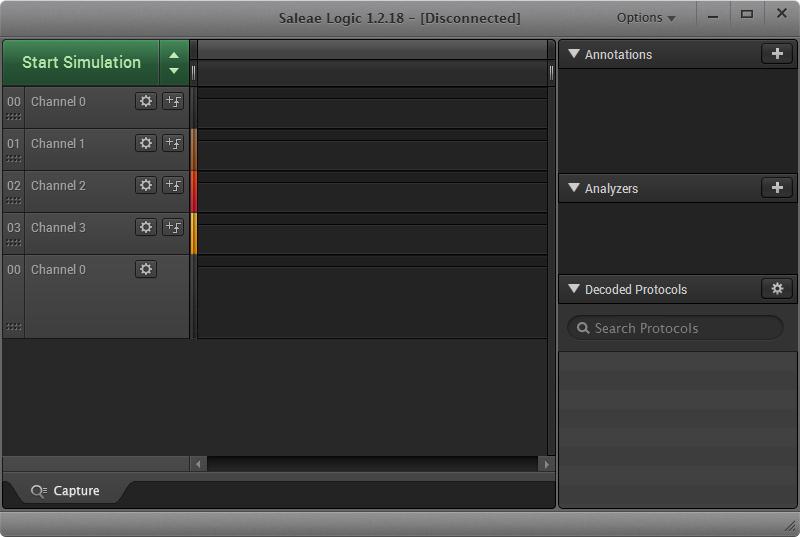This screenshot has height=537, width=800.
Task: Click the trigger icon for Channel 1
Action: click(173, 143)
